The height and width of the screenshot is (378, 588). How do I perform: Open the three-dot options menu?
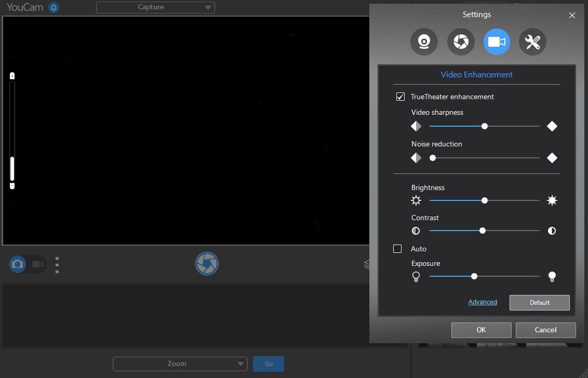point(57,264)
